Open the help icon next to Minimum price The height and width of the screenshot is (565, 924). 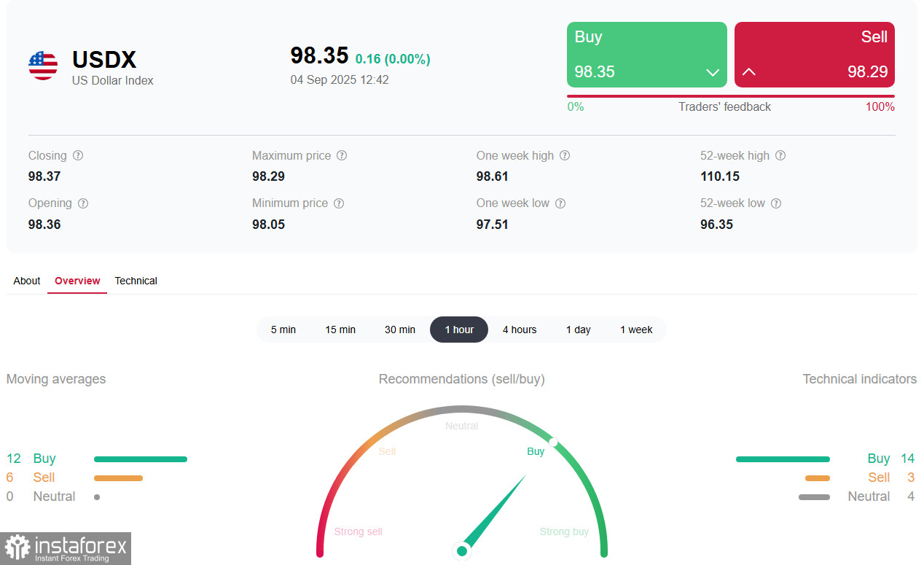coord(339,203)
